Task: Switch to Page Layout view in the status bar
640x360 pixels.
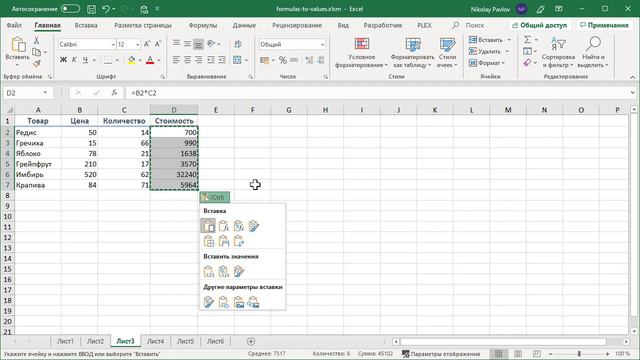Action: (x=518, y=354)
